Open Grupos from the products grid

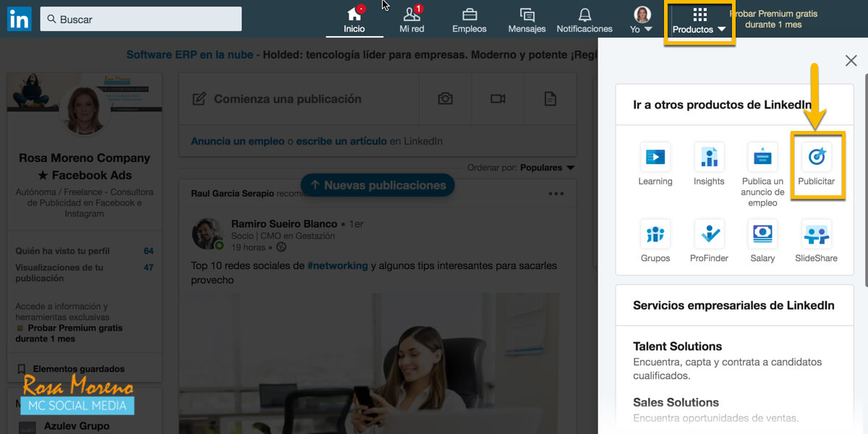pyautogui.click(x=655, y=235)
